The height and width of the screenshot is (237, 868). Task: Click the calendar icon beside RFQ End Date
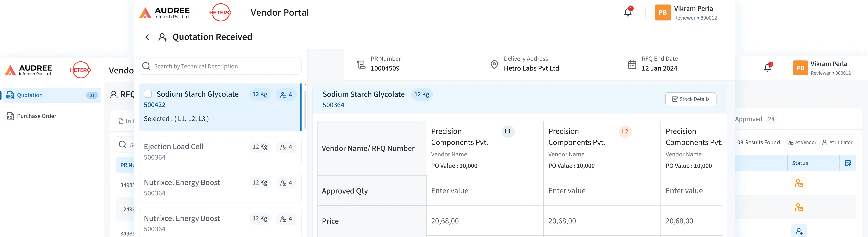click(x=632, y=64)
